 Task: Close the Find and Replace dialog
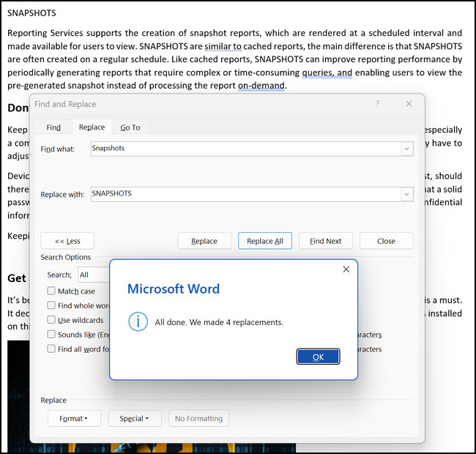[409, 104]
